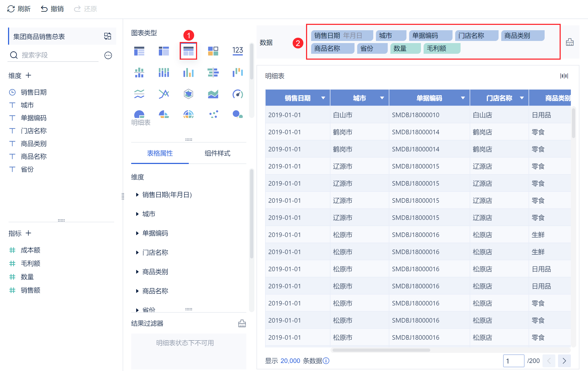Select the partitioned column chart icon
588x371 pixels.
click(139, 72)
